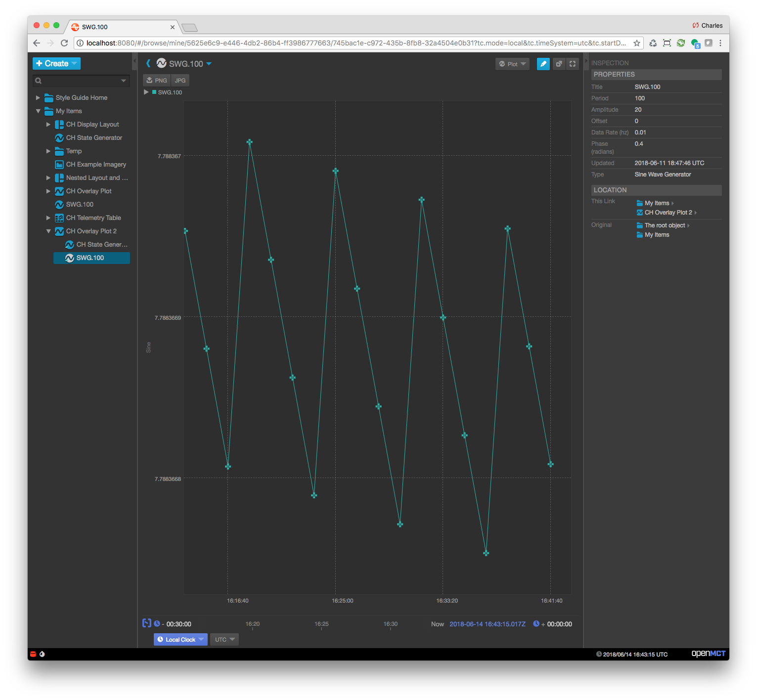Collapse the CH Overlay Plot 2 tree node
757x700 pixels.
click(x=48, y=231)
